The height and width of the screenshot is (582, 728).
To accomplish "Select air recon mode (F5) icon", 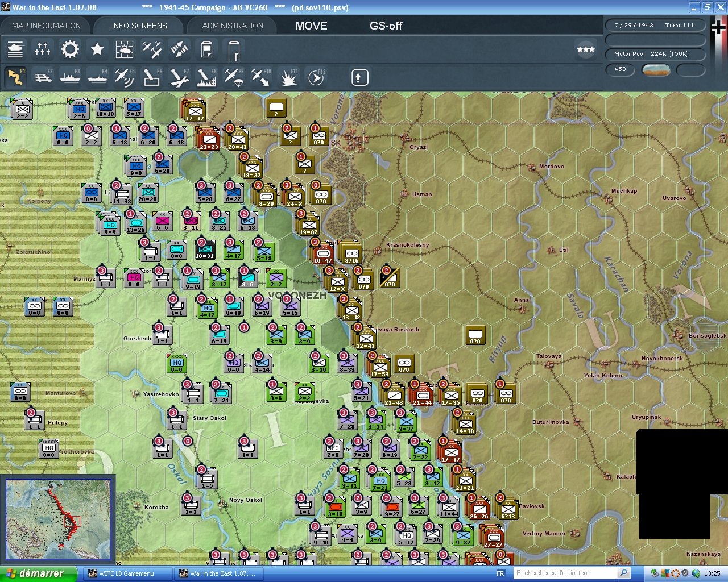I will (x=125, y=77).
